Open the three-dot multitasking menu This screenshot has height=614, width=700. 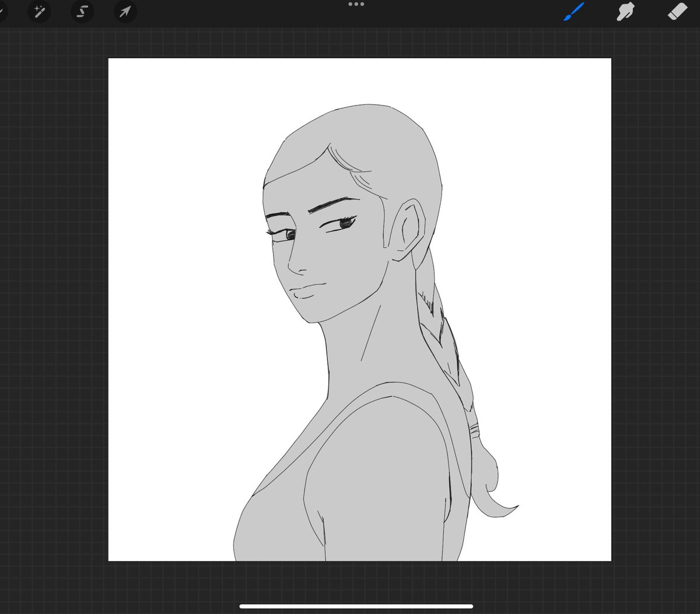coord(356,4)
